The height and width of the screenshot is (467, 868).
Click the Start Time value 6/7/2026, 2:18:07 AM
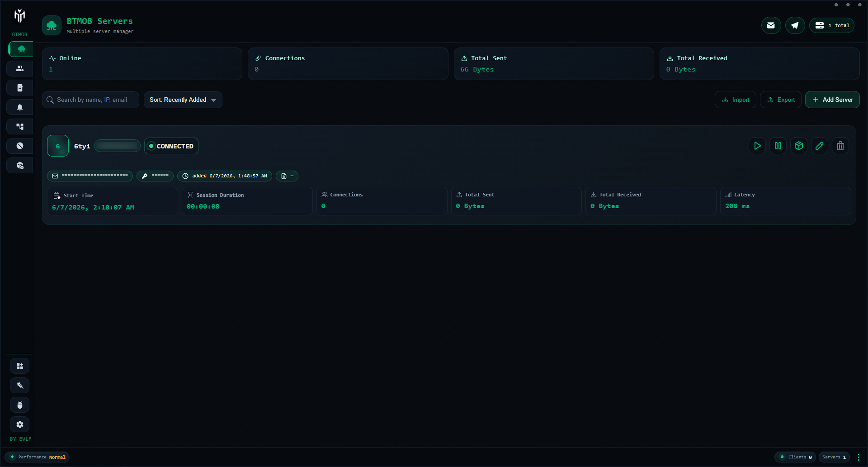pyautogui.click(x=93, y=207)
